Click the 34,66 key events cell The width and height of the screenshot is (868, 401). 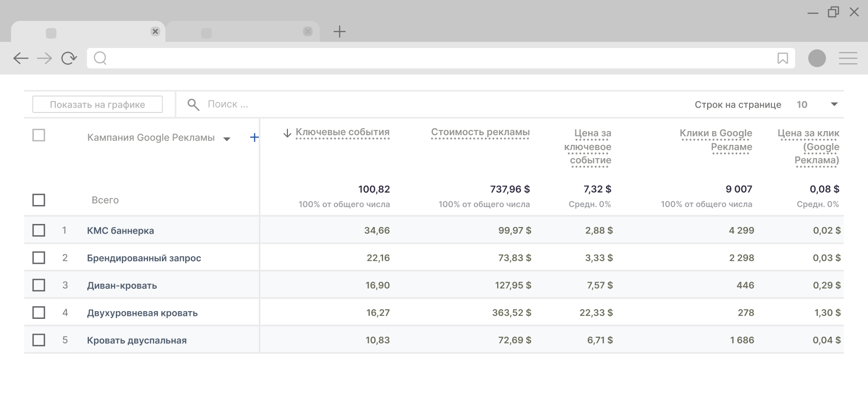(x=377, y=231)
